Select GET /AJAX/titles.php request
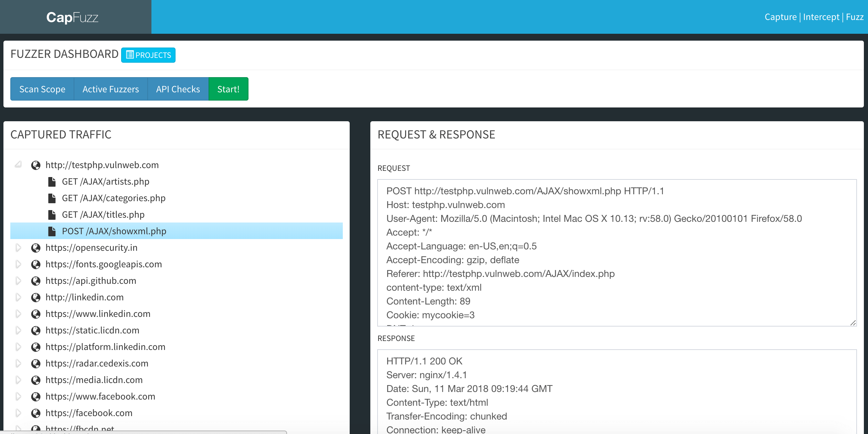Screen dimensions: 868x434 tap(103, 215)
